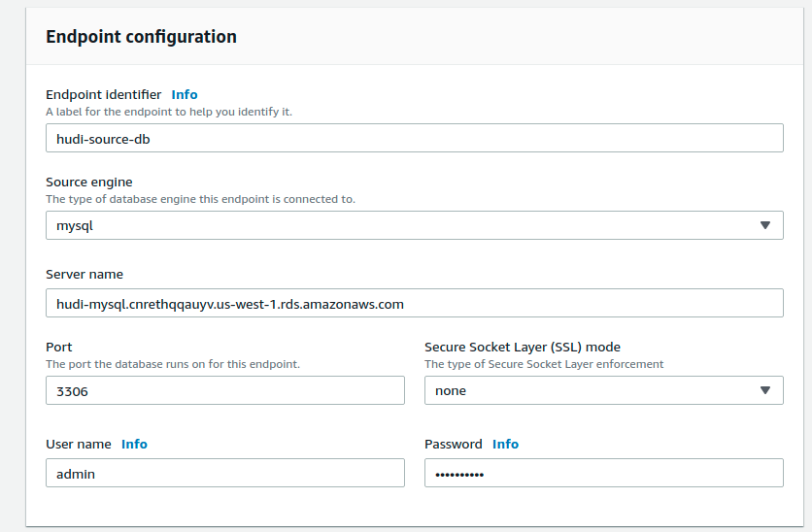Click the Endpoint configuration heading
The image size is (812, 532).
click(141, 37)
